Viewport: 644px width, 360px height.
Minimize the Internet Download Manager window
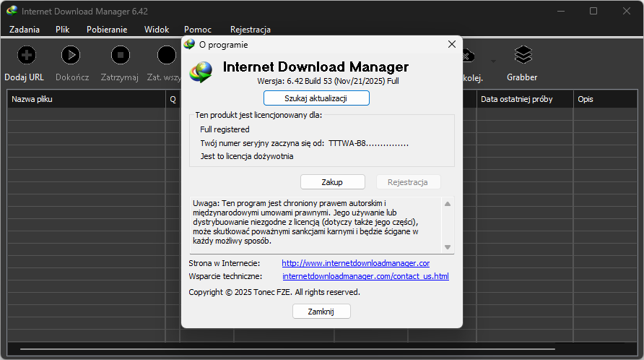coord(561,11)
